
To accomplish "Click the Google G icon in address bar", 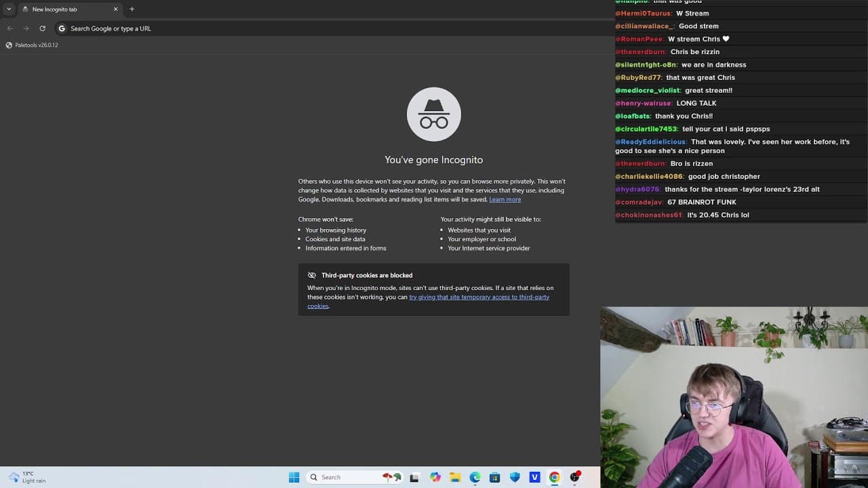I will point(62,28).
